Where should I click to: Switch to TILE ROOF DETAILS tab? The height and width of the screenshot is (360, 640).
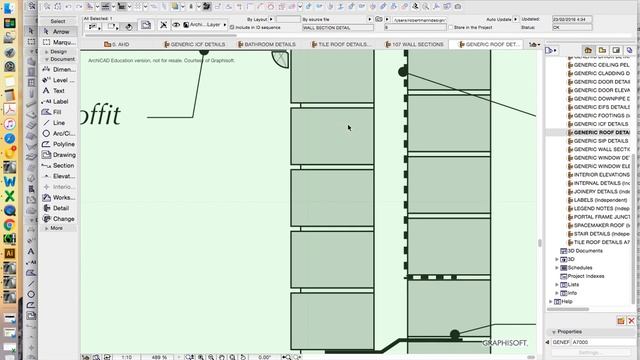tap(341, 44)
